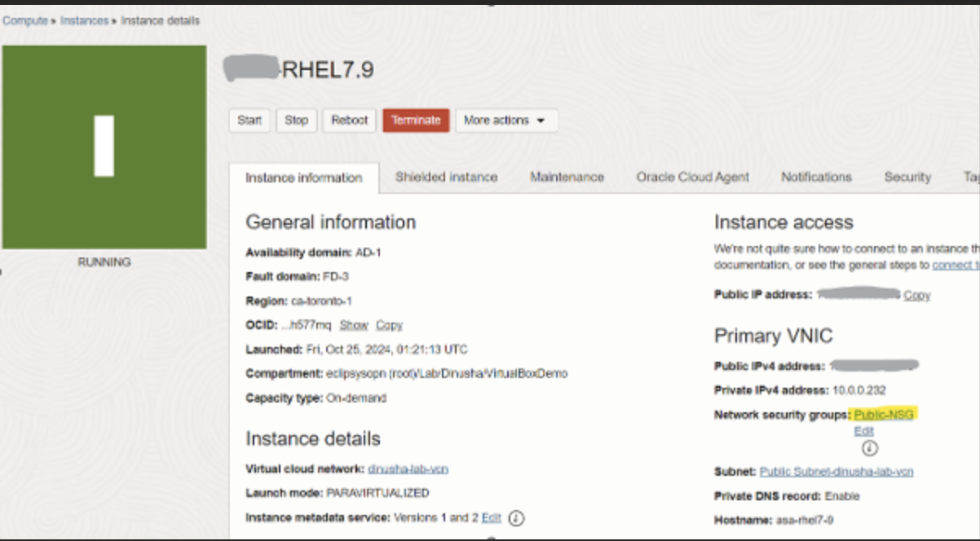Edit the instance metadata service setting
The height and width of the screenshot is (541, 980).
pos(491,517)
